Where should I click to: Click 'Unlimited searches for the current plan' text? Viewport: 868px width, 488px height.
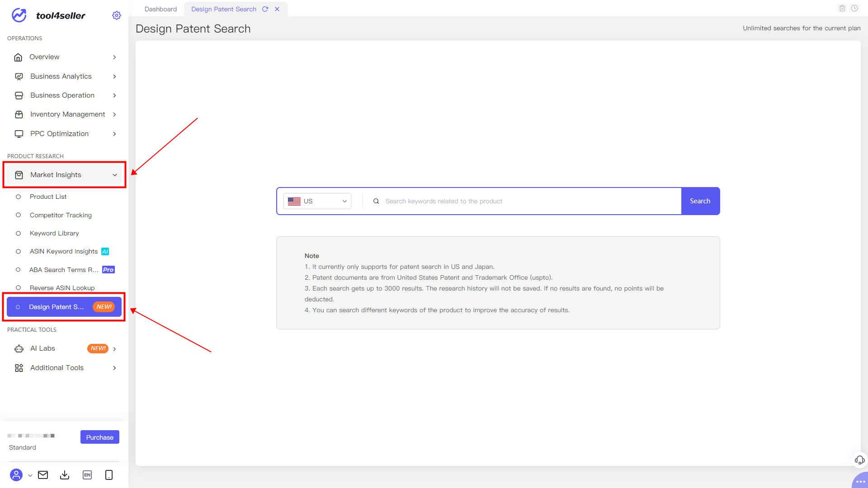802,28
